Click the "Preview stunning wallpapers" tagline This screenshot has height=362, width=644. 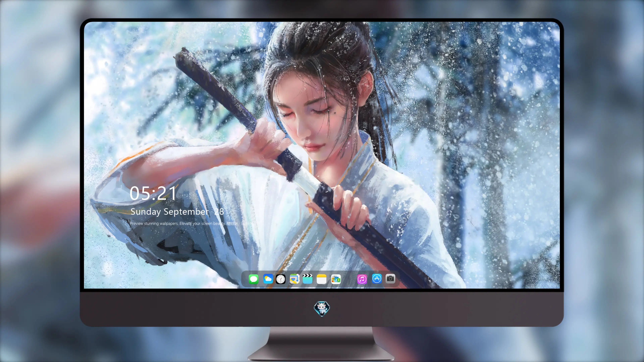(192, 223)
